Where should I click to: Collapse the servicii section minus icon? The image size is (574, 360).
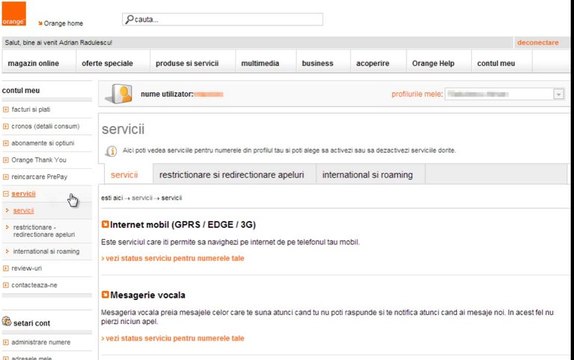tap(5, 194)
